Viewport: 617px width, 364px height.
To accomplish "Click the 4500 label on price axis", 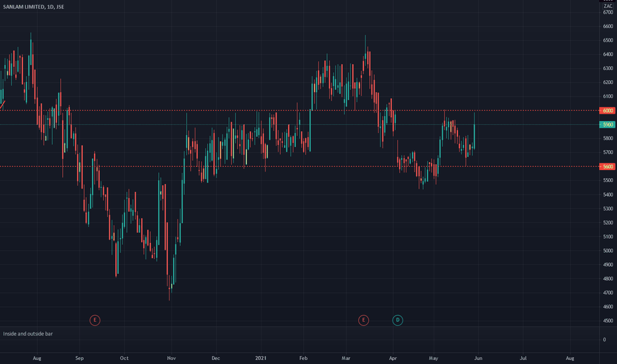I will (608, 321).
